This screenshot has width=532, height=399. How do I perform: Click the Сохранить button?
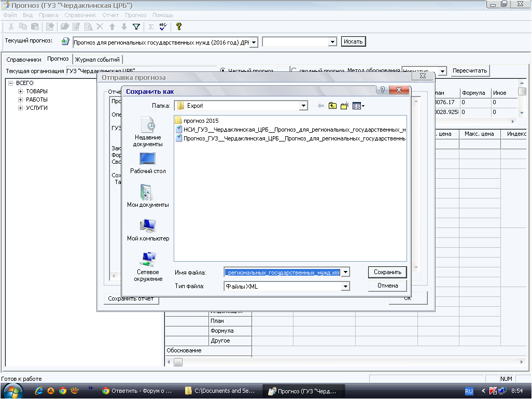(387, 272)
